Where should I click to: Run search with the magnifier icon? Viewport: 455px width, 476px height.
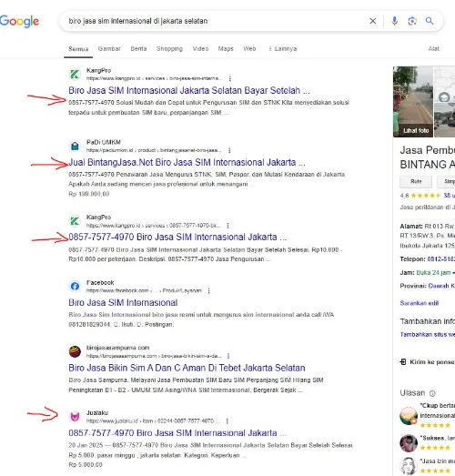click(x=430, y=21)
